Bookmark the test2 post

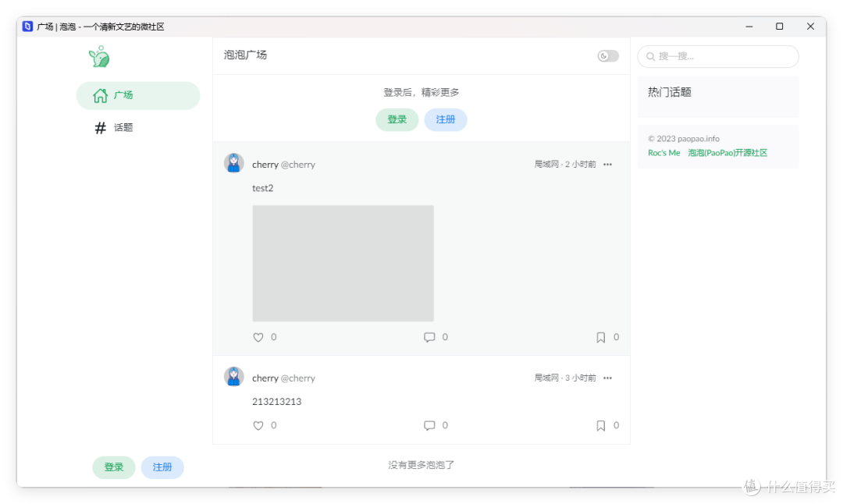point(600,338)
